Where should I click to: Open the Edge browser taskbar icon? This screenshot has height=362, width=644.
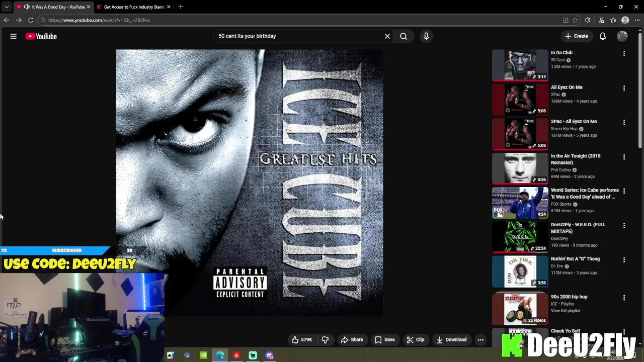click(x=220, y=355)
